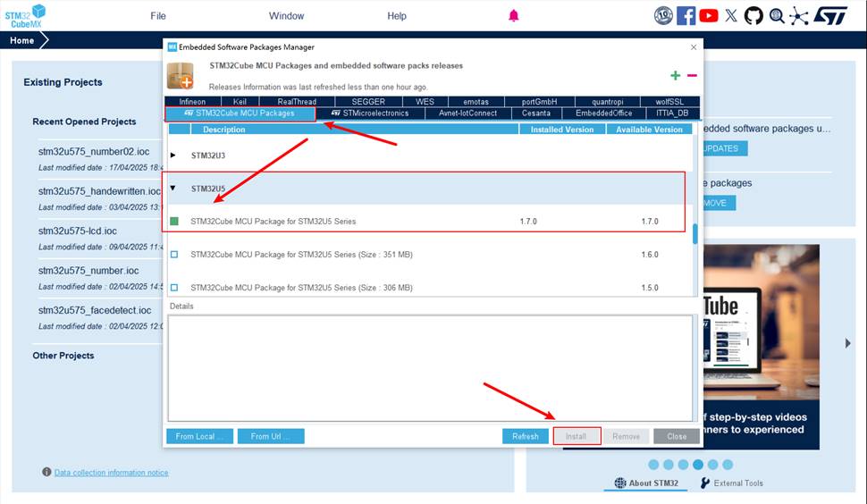
Task: Click the red minus icon in dialog
Action: 692,75
